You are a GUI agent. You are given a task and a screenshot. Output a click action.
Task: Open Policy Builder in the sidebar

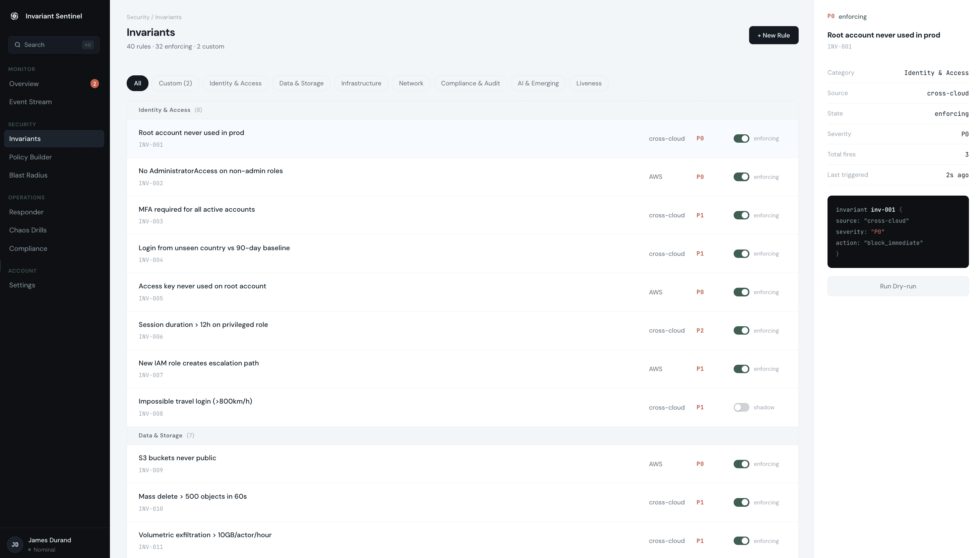(x=30, y=157)
